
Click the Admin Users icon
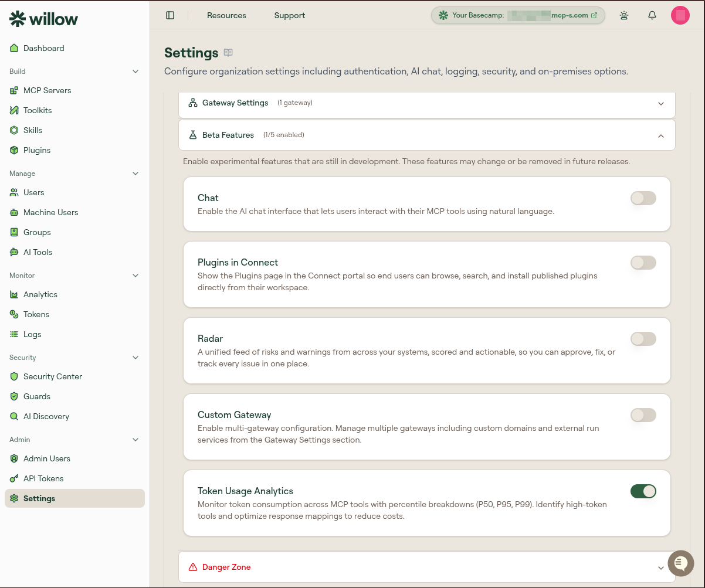pyautogui.click(x=14, y=458)
